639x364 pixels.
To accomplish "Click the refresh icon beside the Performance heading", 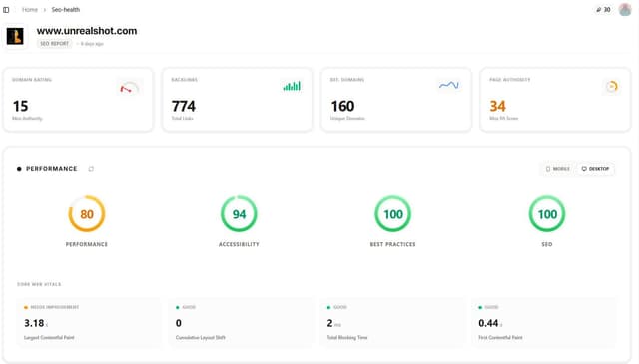I will click(91, 169).
